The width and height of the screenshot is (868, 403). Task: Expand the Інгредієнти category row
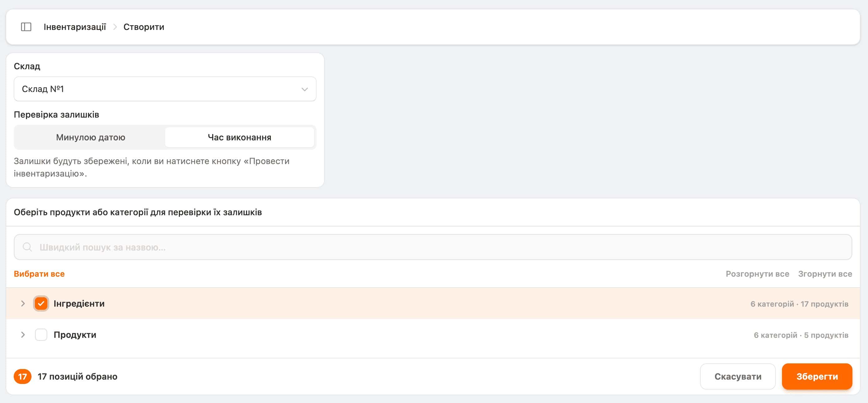[23, 303]
